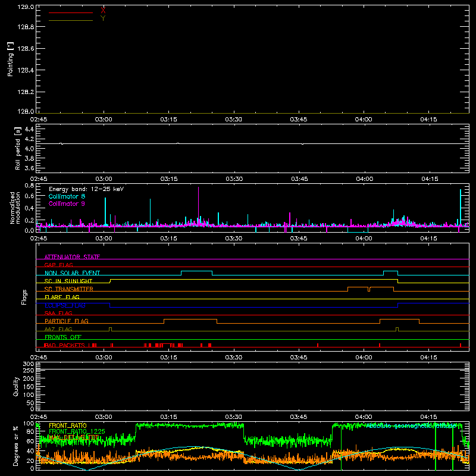Click the FLARE_FLAG label
This screenshot has width=476, height=476.
tap(62, 297)
